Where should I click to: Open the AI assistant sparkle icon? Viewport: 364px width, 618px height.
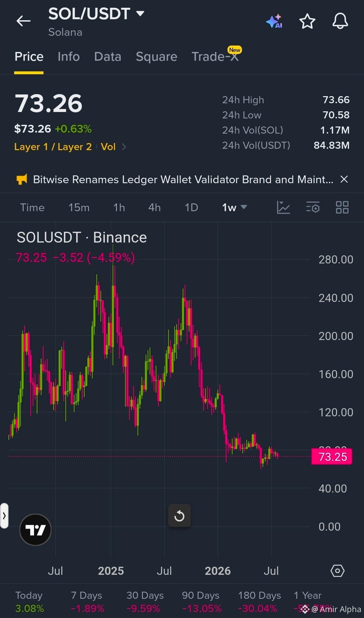274,21
